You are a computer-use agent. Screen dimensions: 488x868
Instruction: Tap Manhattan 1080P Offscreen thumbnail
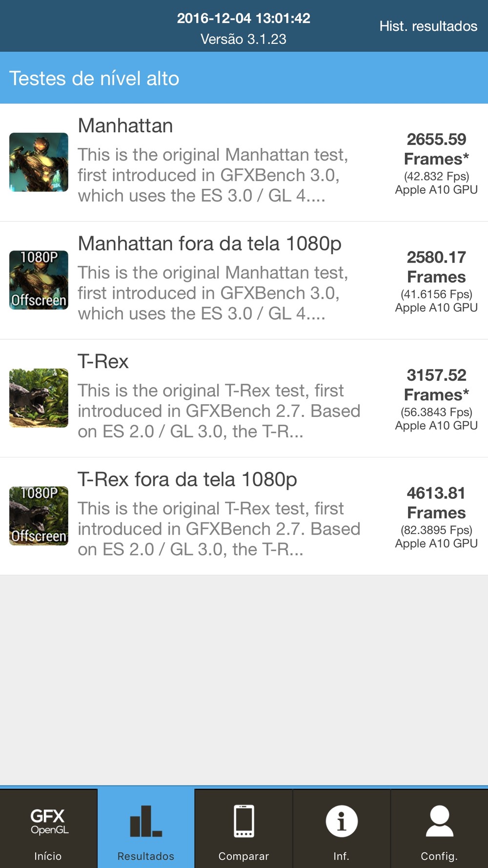click(x=39, y=280)
